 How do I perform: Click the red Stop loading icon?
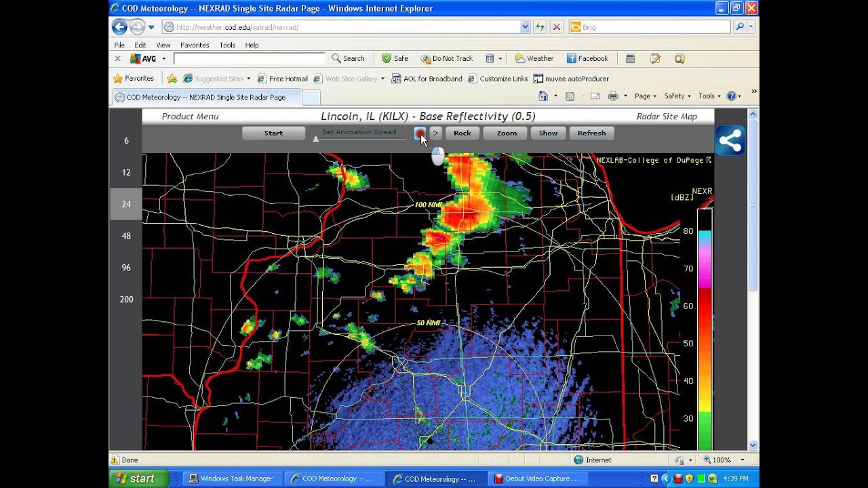pyautogui.click(x=557, y=27)
